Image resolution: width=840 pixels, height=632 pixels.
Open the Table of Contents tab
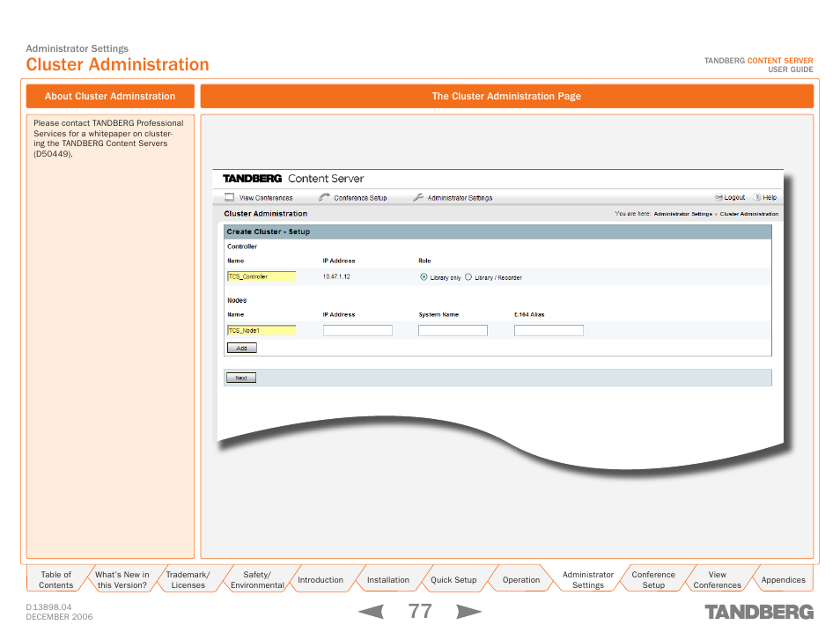point(55,579)
